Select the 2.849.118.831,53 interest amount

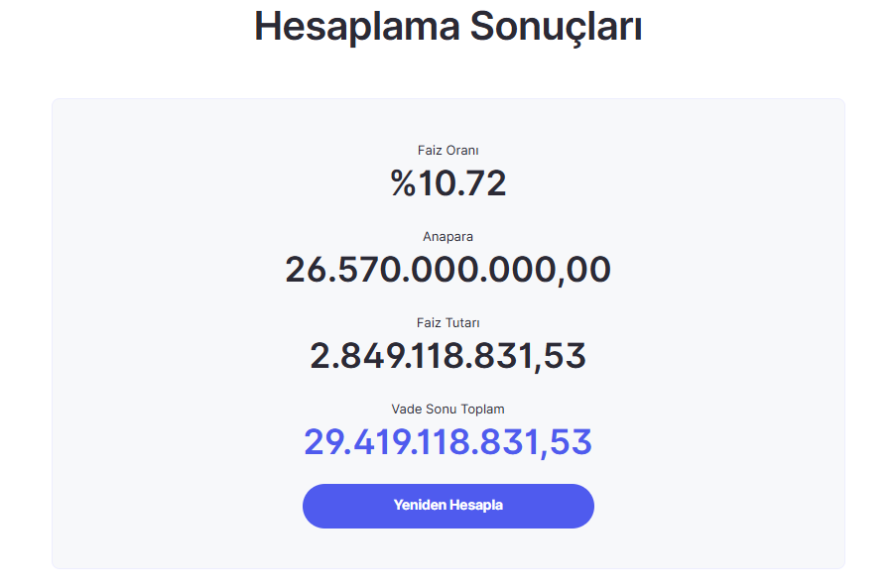click(x=447, y=355)
